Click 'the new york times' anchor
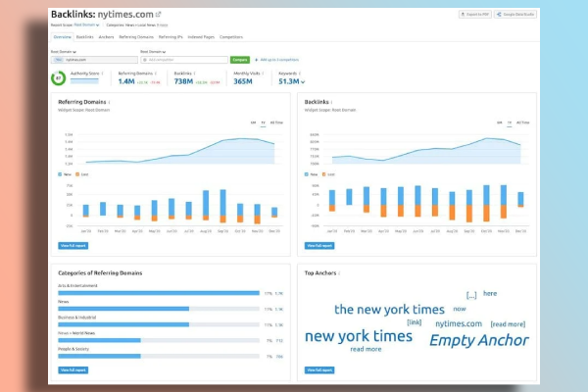Viewport: 588px width, 392px height. (x=389, y=310)
